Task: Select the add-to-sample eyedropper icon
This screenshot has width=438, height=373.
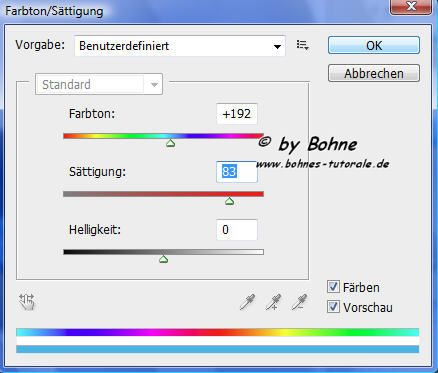Action: 273,302
